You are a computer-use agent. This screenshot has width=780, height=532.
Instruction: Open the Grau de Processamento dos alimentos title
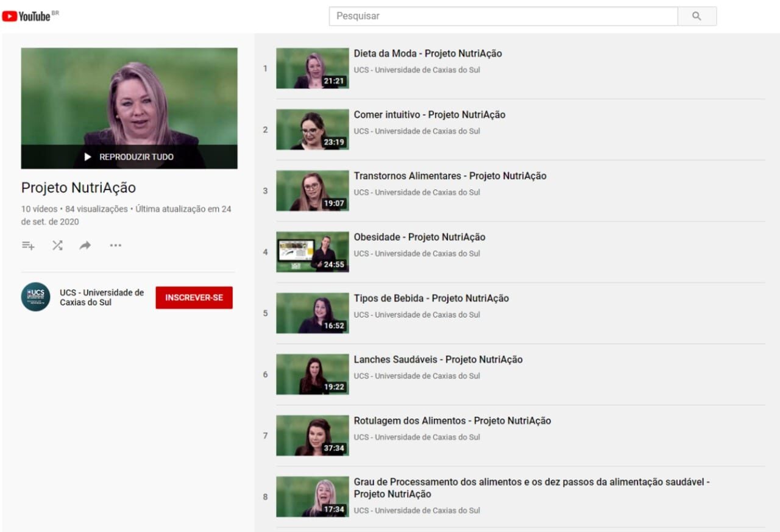[x=532, y=488]
